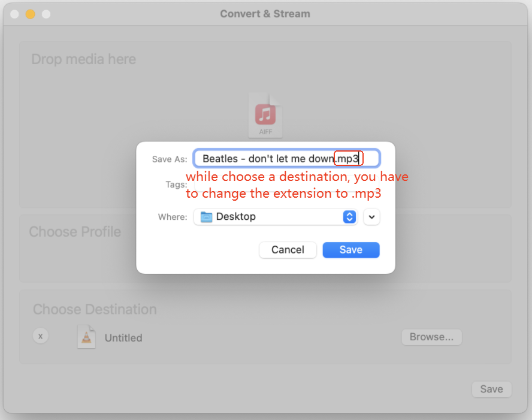Click the bottom-right Save button
Viewport: 532px width, 420px height.
(x=491, y=389)
